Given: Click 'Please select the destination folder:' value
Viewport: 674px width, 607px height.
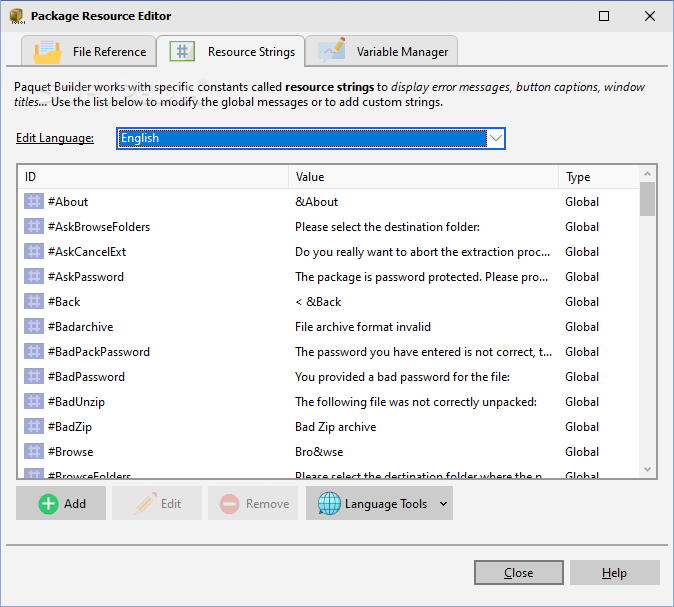Looking at the screenshot, I should tap(387, 227).
